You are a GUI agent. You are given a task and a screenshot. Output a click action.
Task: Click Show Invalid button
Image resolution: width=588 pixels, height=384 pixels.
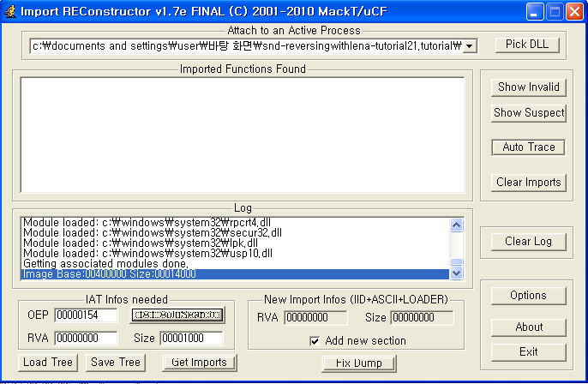pyautogui.click(x=528, y=87)
